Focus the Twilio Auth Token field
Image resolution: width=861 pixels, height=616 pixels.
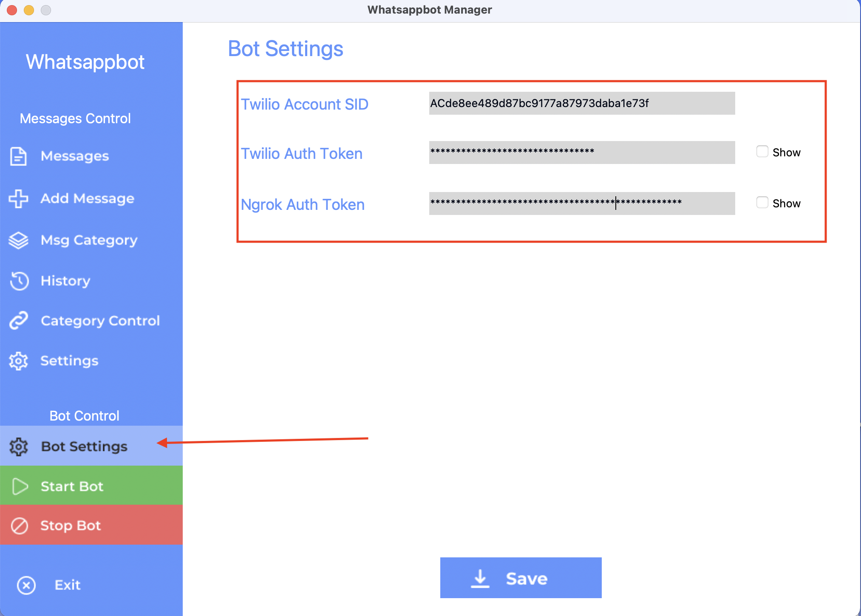582,153
